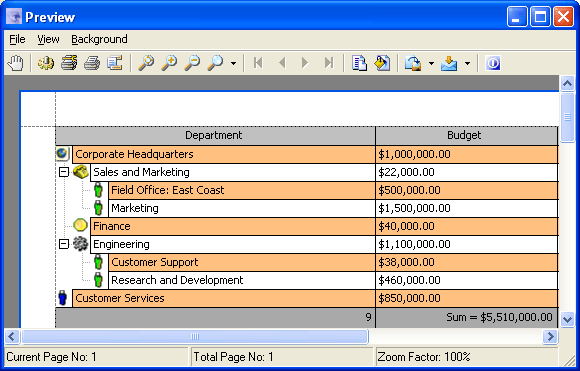Open the send e-mail dropdown arrow
The width and height of the screenshot is (580, 371).
coord(467,64)
